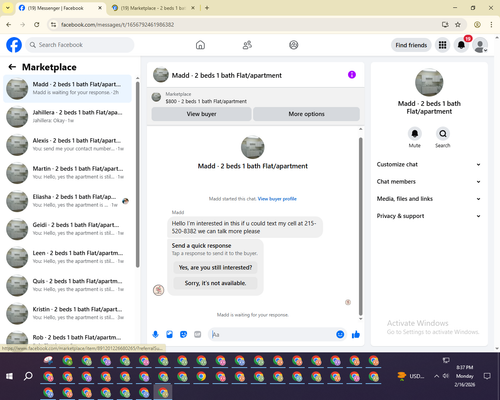The image size is (500, 400).
Task: Open the Home feed icon
Action: (x=200, y=45)
